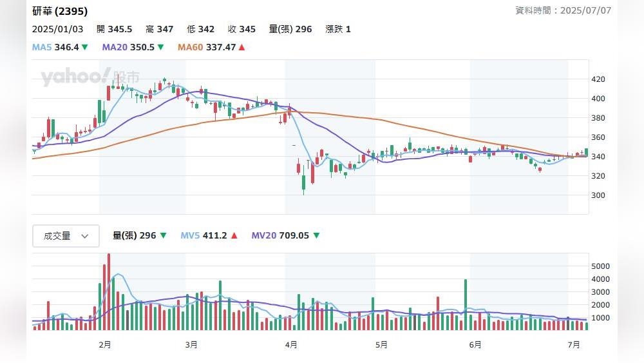Click the 420 price axis label
This screenshot has height=363, width=644.
[598, 79]
